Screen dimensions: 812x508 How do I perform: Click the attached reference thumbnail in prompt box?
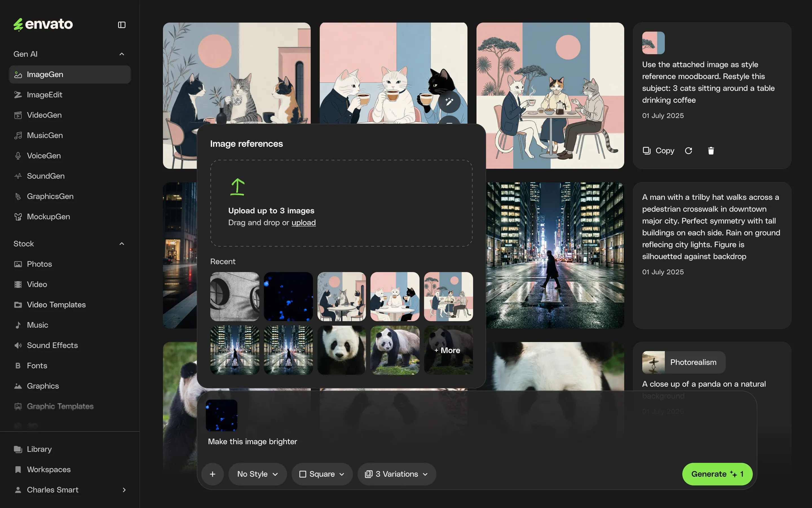(x=221, y=415)
